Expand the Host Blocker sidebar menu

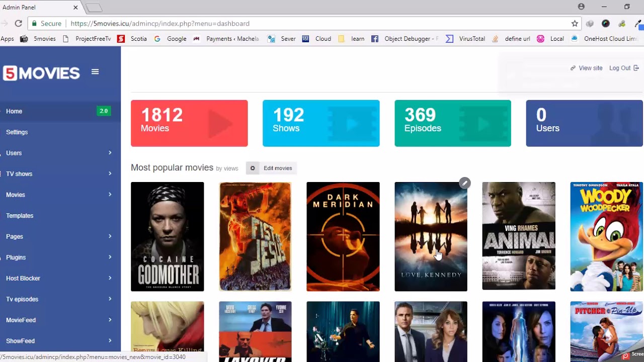tap(60, 278)
